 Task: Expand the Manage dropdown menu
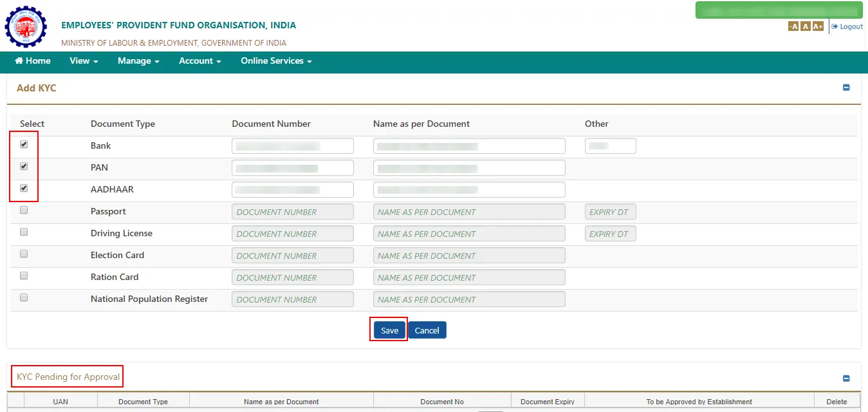tap(138, 61)
